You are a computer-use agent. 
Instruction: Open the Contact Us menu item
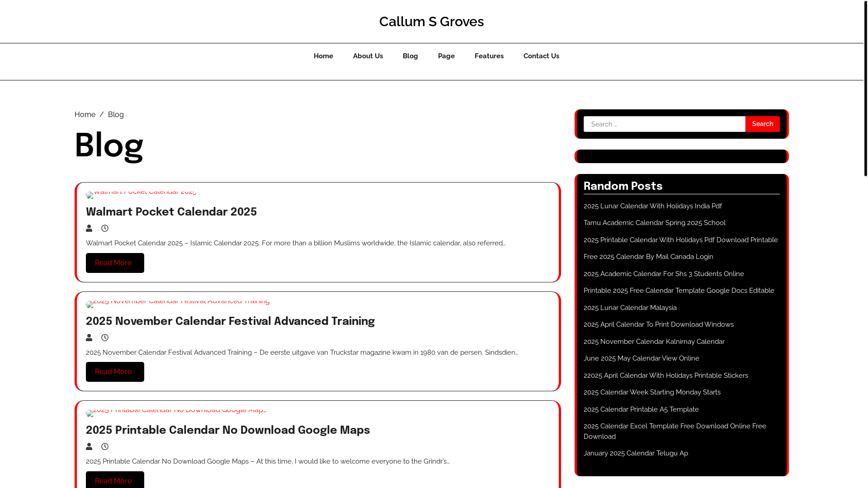[x=541, y=56]
